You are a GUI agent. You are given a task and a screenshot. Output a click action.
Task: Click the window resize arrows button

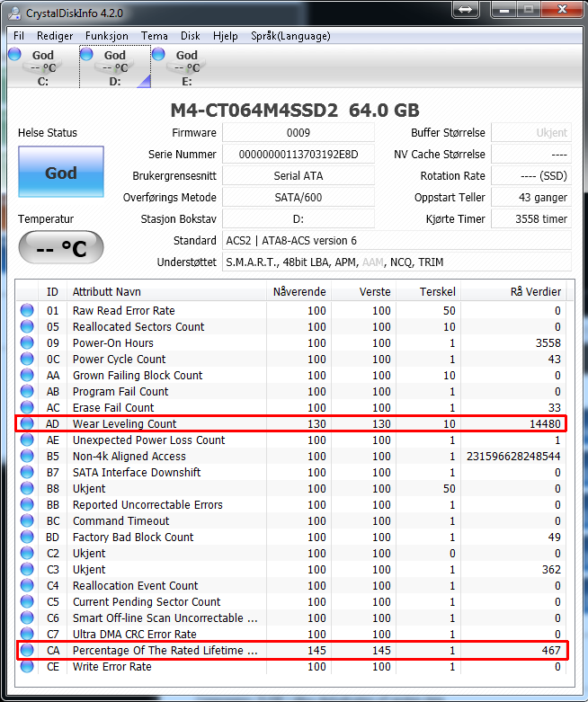point(466,9)
